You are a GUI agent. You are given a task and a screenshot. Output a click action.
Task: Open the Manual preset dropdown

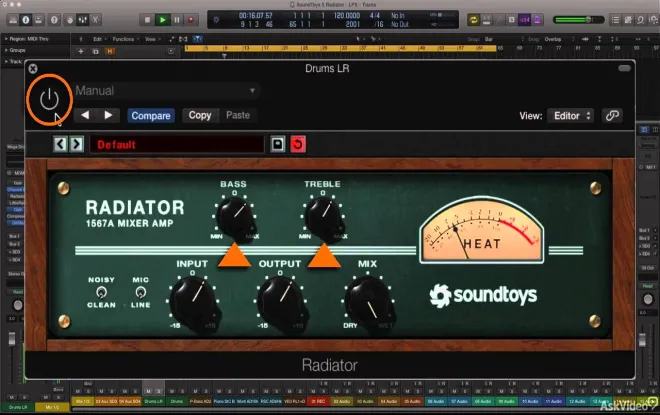click(x=166, y=91)
